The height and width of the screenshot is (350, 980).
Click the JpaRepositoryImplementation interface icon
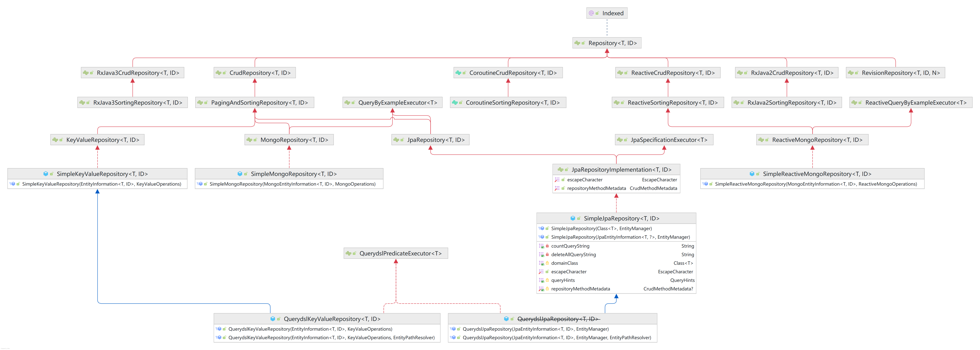coord(560,169)
